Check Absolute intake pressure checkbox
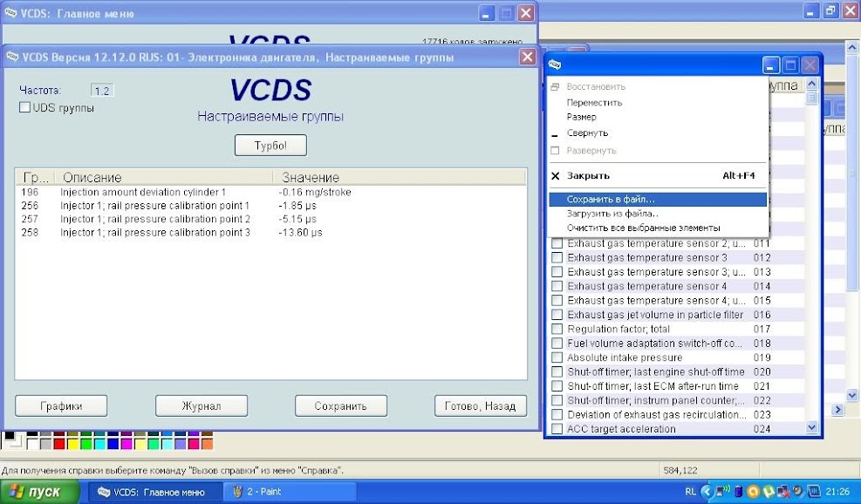This screenshot has height=504, width=861. 557,358
